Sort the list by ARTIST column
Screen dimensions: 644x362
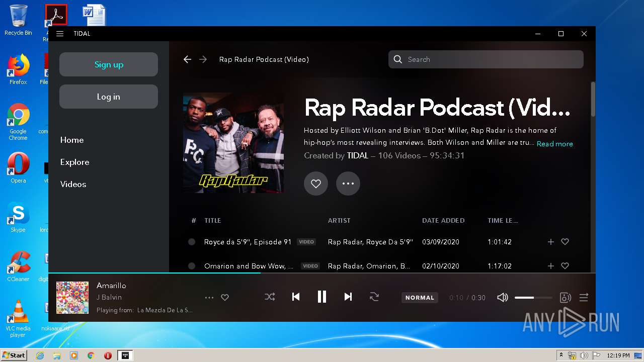click(339, 221)
